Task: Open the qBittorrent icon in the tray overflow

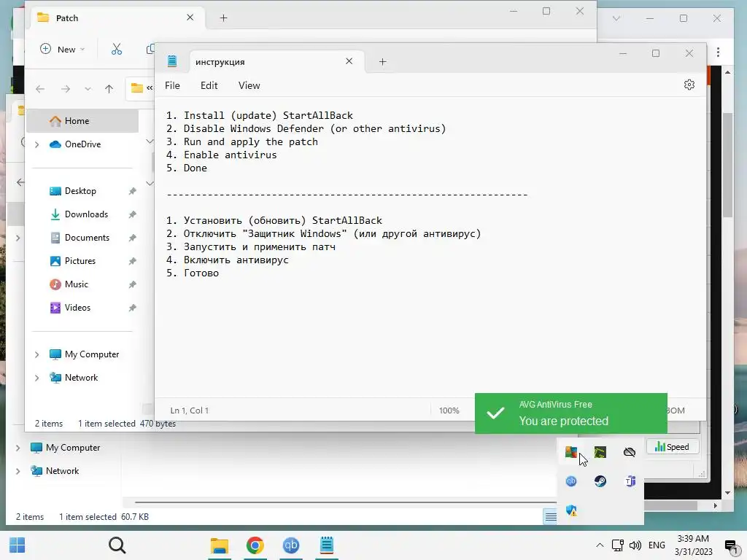Action: (x=570, y=481)
